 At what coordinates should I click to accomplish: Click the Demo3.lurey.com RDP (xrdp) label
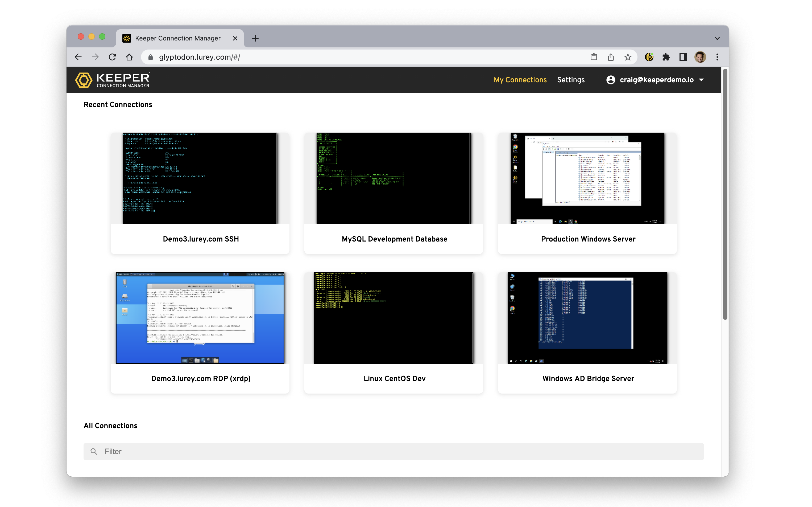(201, 379)
